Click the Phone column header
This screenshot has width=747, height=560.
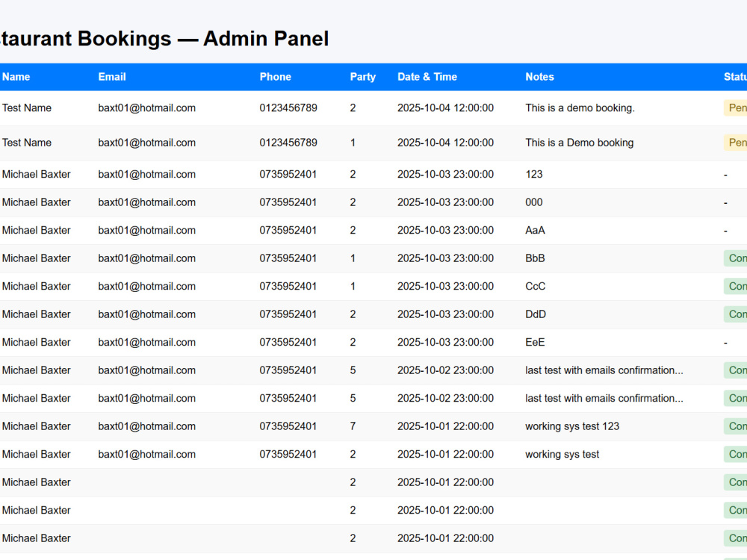[x=276, y=77]
